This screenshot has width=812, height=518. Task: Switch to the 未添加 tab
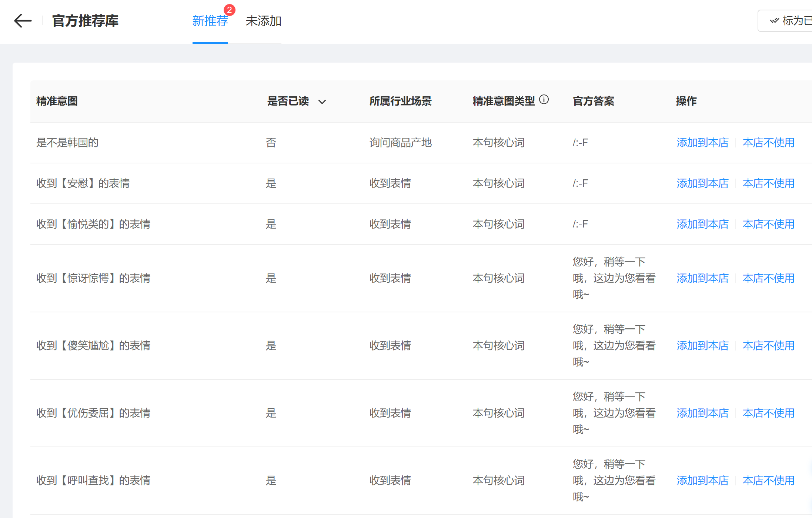click(263, 21)
